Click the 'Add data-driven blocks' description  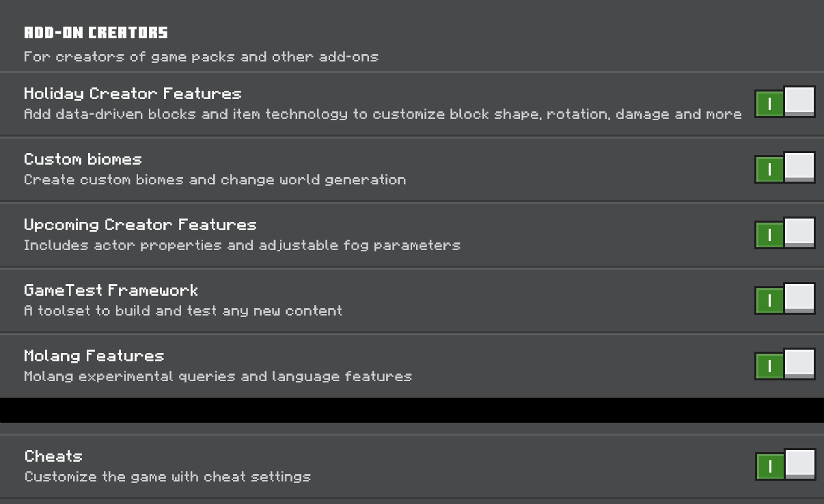tap(383, 114)
